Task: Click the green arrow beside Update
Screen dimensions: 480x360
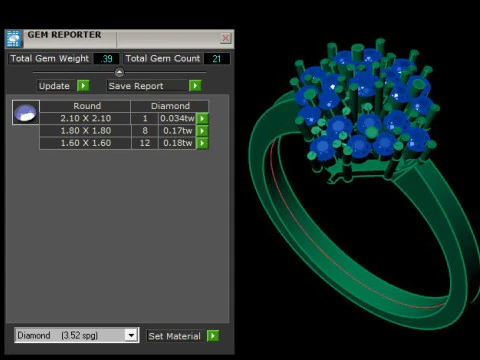Action: 83,86
